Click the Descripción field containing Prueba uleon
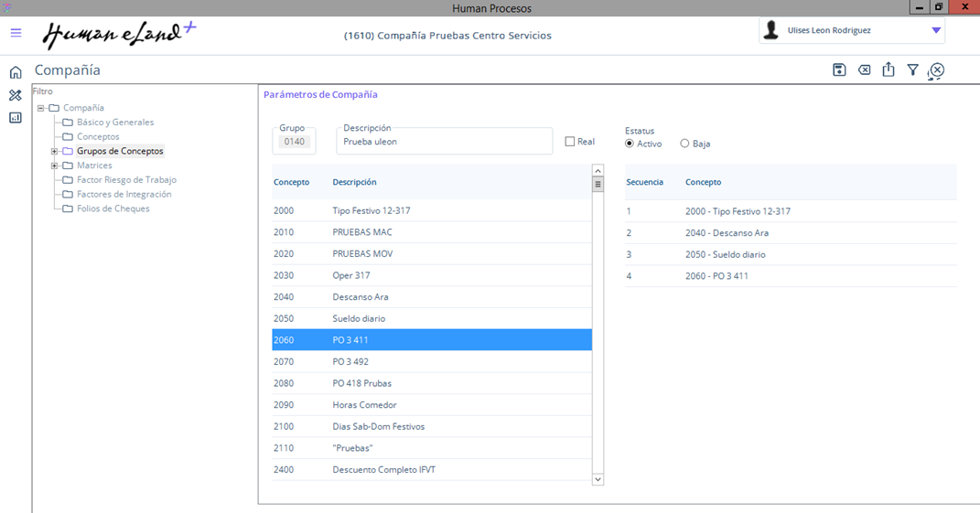Image resolution: width=980 pixels, height=513 pixels. 445,142
